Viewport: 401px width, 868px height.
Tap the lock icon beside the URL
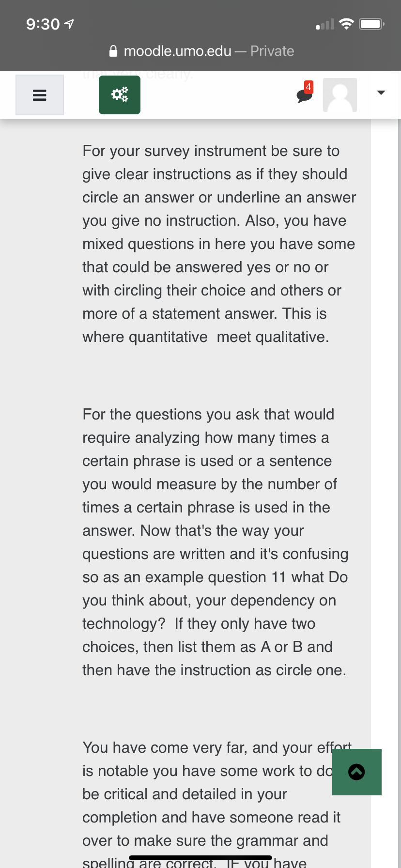113,51
